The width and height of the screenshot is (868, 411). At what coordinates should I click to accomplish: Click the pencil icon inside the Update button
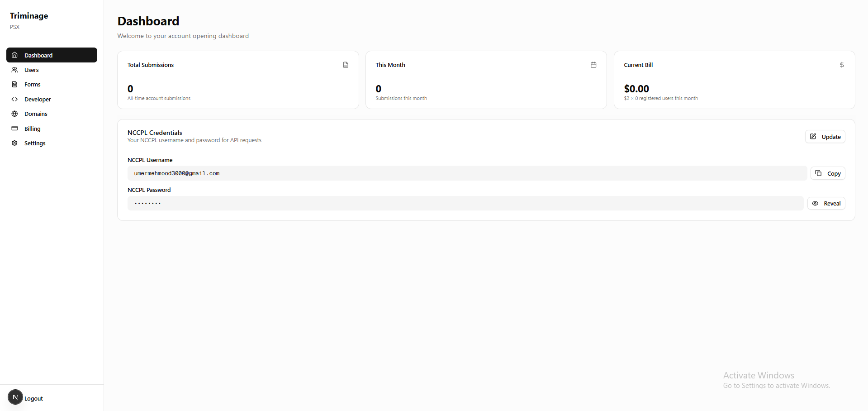(813, 136)
